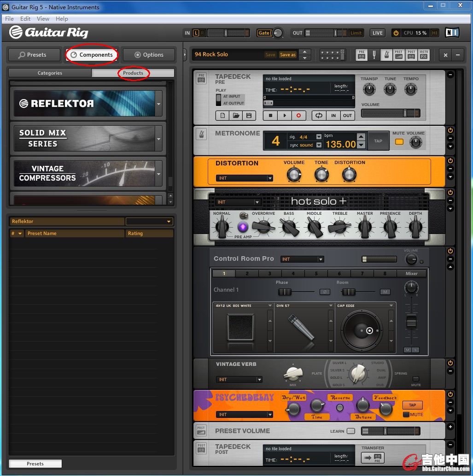This screenshot has height=476, width=473.
Task: Collapse the browser sidebar with the arrow
Action: pyautogui.click(x=185, y=55)
